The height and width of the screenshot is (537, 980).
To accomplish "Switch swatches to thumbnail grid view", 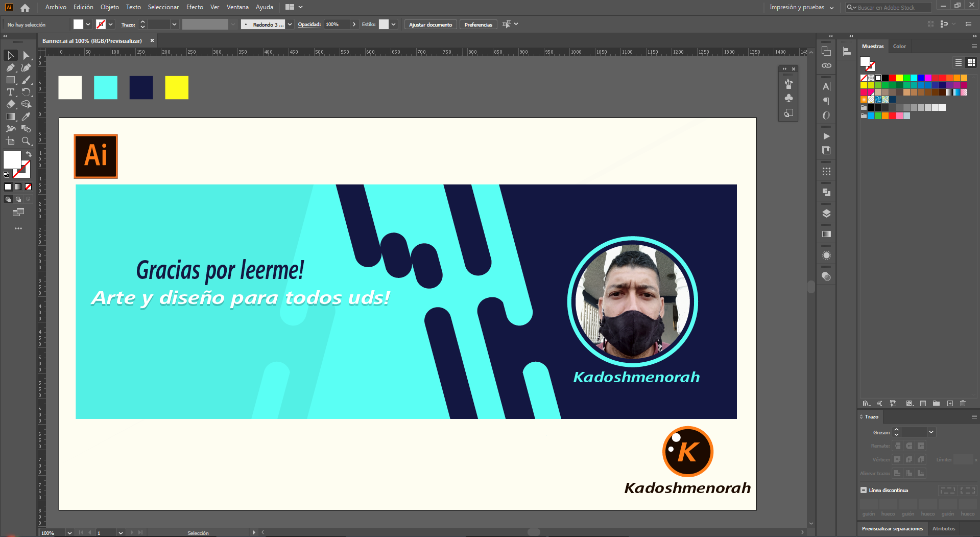I will click(971, 62).
